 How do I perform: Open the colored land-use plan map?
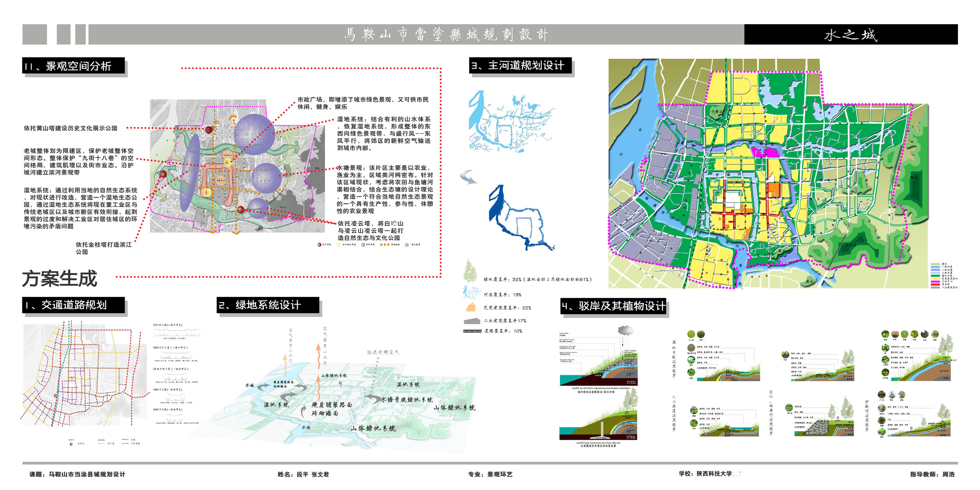[x=768, y=174]
